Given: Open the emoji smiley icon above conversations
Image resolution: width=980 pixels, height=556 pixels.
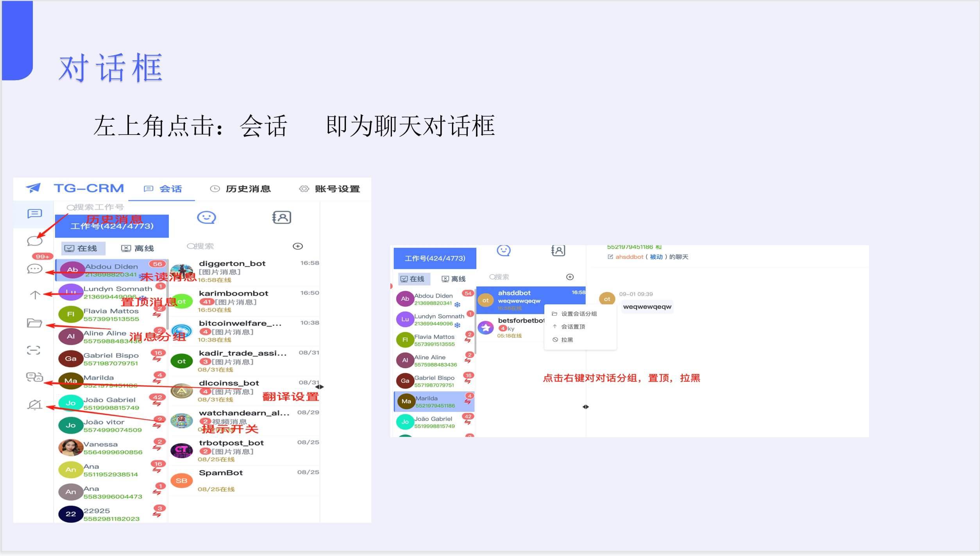Looking at the screenshot, I should [x=207, y=217].
